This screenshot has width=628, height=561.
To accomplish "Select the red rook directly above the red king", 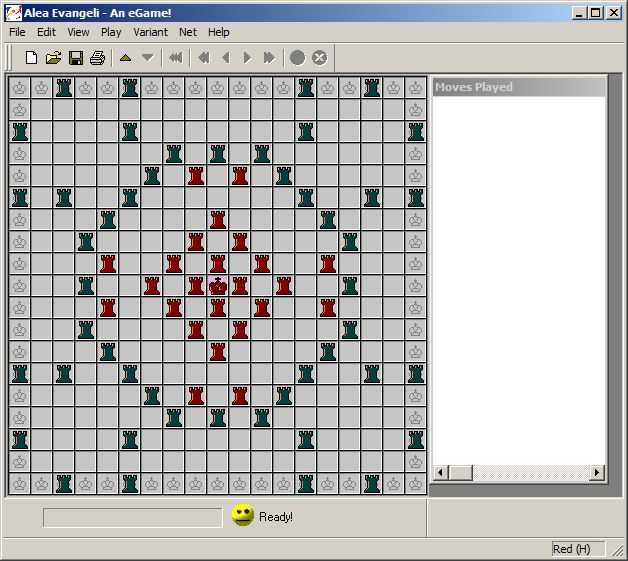I will pos(218,264).
